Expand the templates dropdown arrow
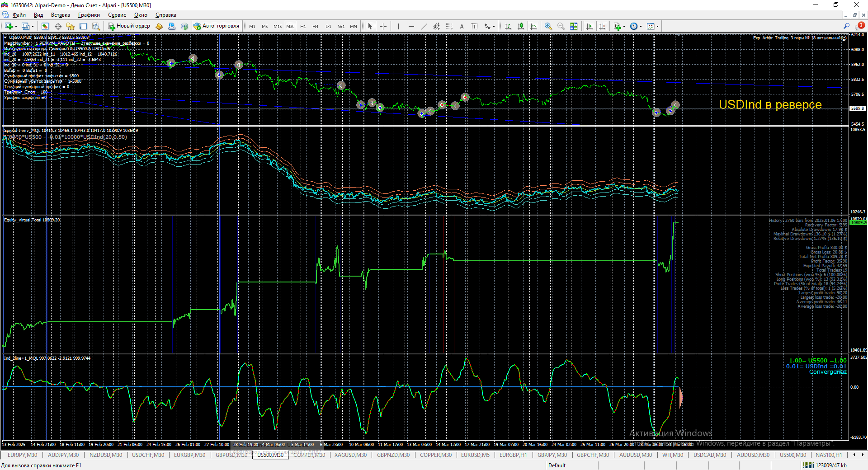The height and width of the screenshot is (470, 868). click(657, 27)
